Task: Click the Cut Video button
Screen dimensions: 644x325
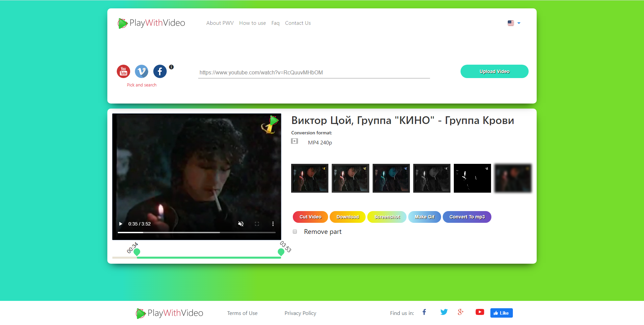Action: 310,217
